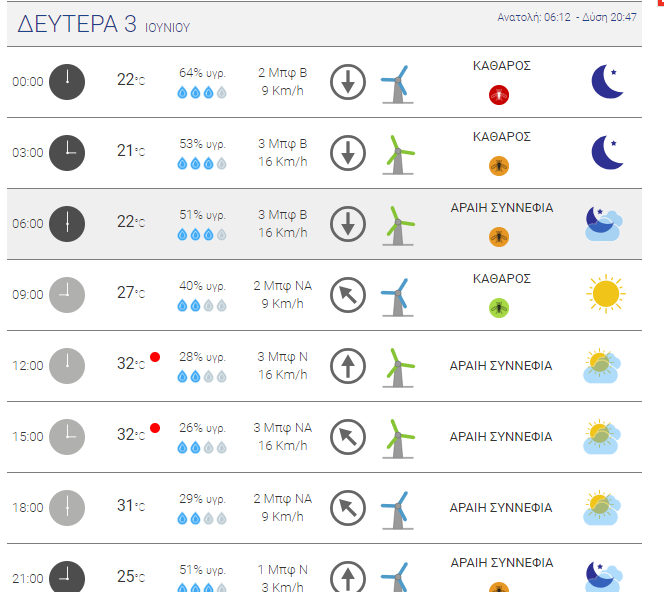Click the 2 Μπφ ΝΑ wind text at 18:00

(x=282, y=499)
